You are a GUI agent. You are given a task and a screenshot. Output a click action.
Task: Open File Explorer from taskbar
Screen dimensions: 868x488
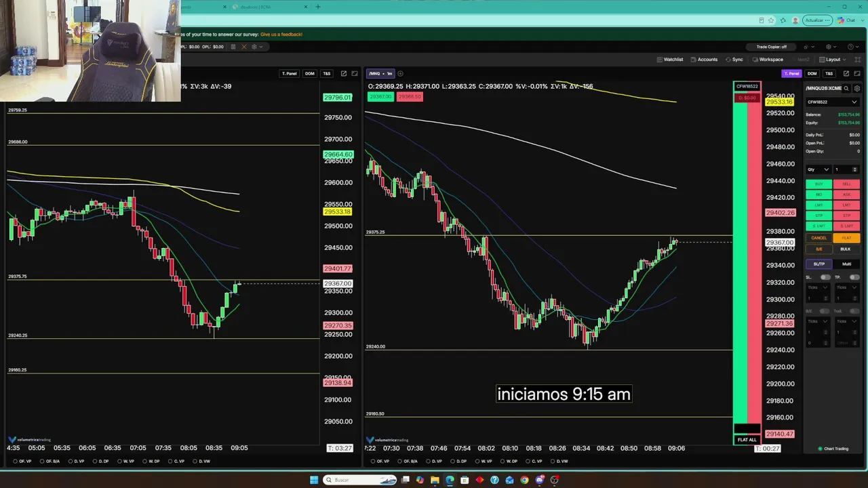(435, 480)
